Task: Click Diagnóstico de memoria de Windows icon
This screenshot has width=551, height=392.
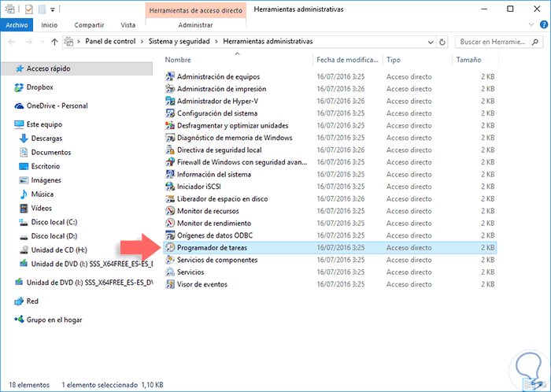Action: pyautogui.click(x=170, y=138)
